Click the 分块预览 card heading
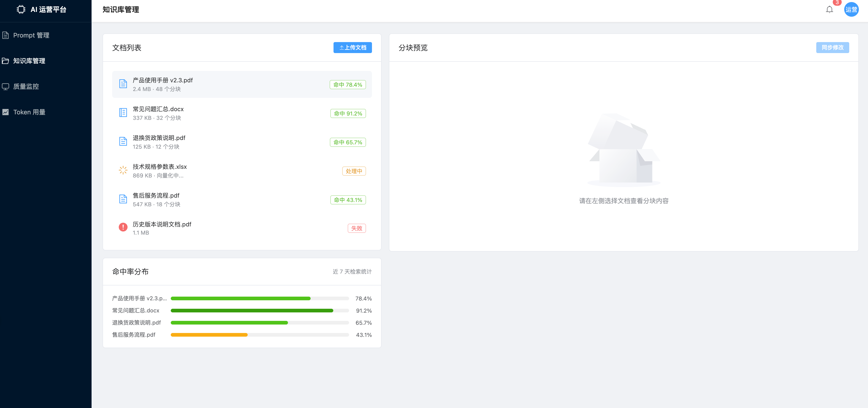Viewport: 868px width, 408px height. (413, 48)
